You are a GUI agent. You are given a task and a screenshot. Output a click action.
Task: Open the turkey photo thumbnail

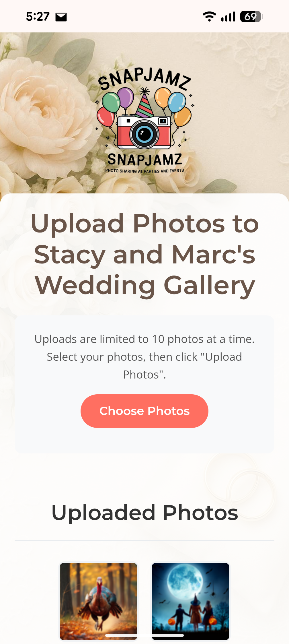98,601
